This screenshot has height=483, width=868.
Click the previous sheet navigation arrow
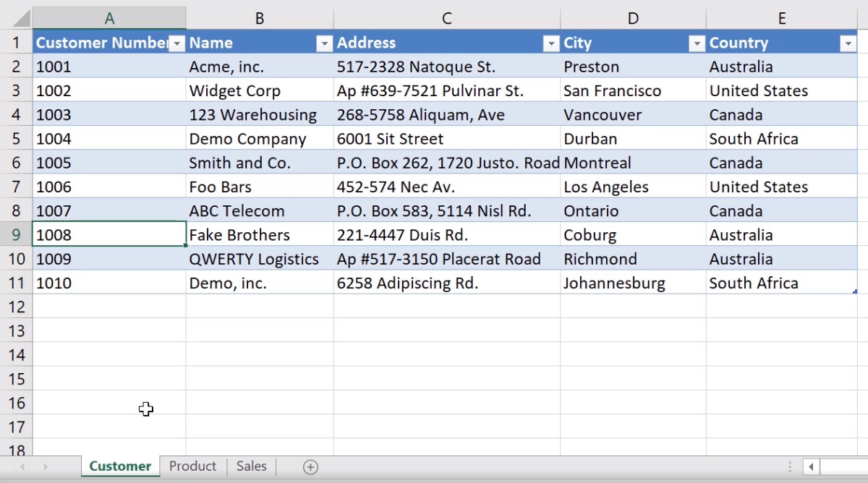click(x=22, y=467)
